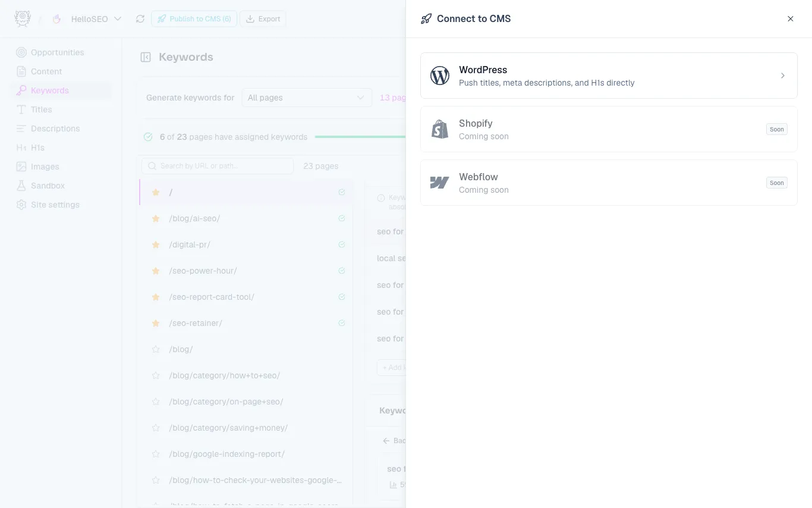Expand WordPress option via right chevron
812x508 pixels.
(x=783, y=76)
